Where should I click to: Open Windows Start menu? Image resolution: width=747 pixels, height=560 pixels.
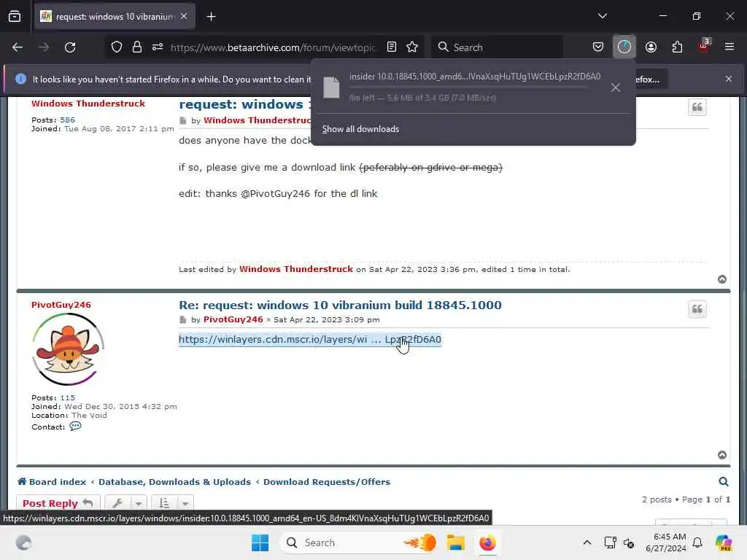[260, 542]
